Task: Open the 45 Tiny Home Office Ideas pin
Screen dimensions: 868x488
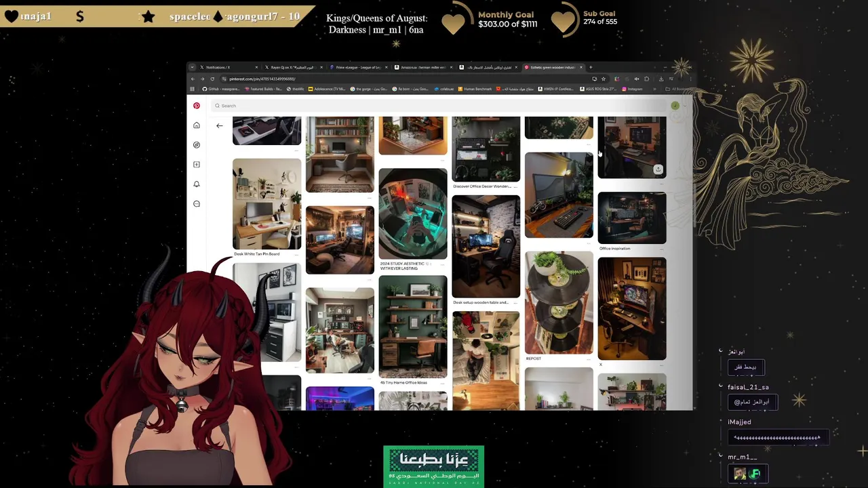Action: pos(413,326)
